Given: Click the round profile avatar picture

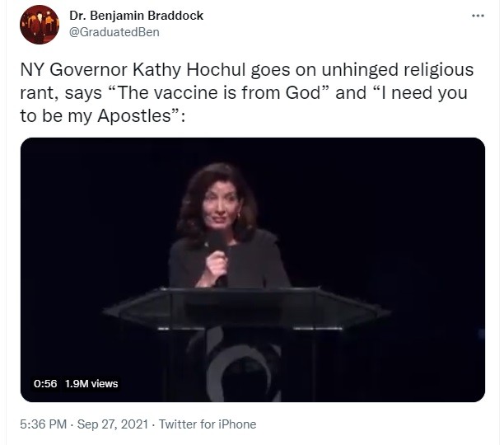Looking at the screenshot, I should coord(40,25).
